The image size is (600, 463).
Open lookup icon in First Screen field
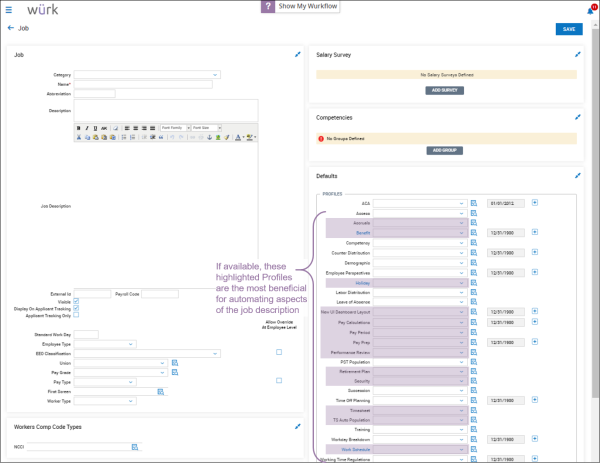[160, 391]
